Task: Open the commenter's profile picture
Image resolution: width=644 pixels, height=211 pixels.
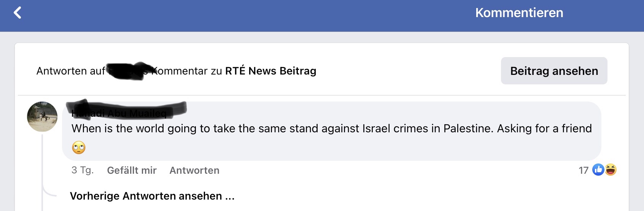Action: tap(42, 117)
